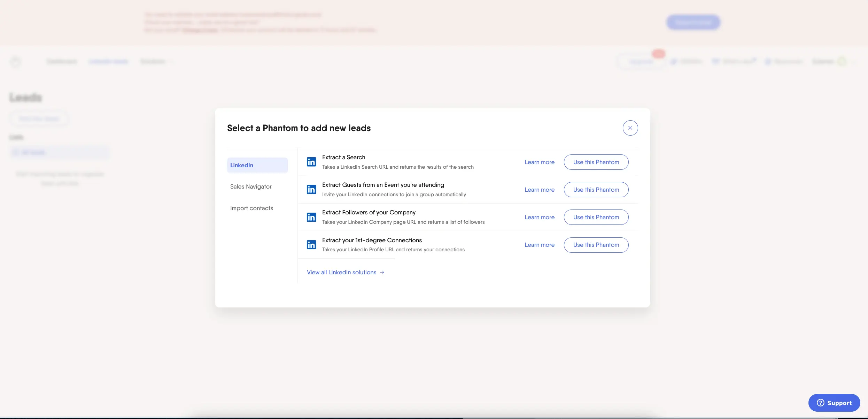Click LinkedIn icon beside Extract a Search
The width and height of the screenshot is (868, 419).
click(x=311, y=162)
